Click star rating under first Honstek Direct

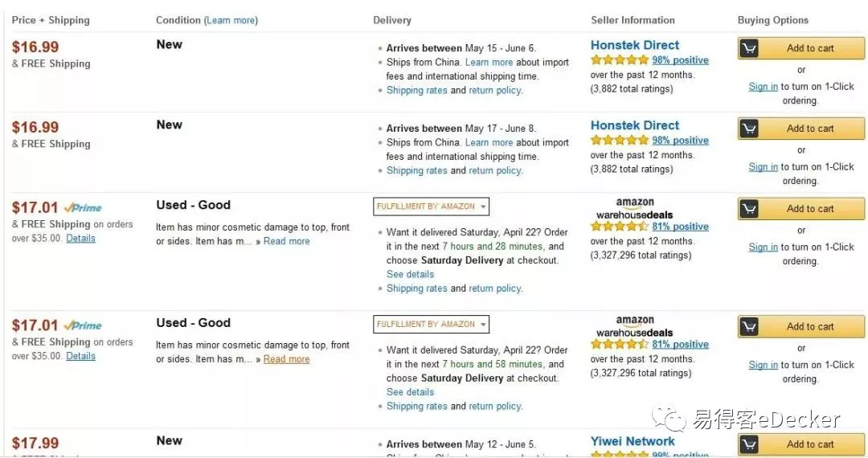click(x=620, y=60)
